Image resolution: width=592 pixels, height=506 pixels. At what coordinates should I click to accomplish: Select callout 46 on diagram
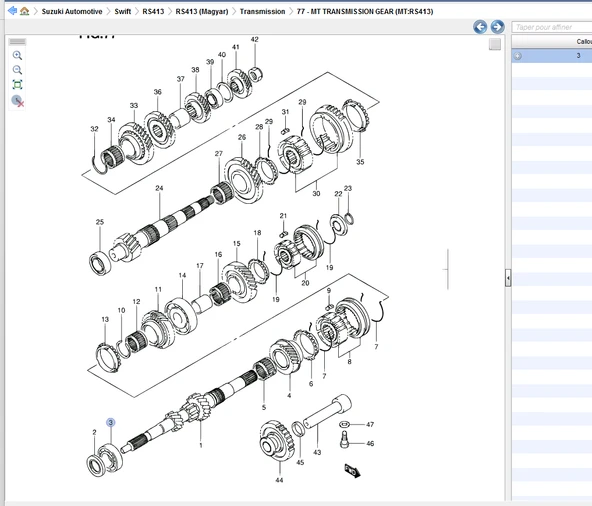tap(370, 443)
